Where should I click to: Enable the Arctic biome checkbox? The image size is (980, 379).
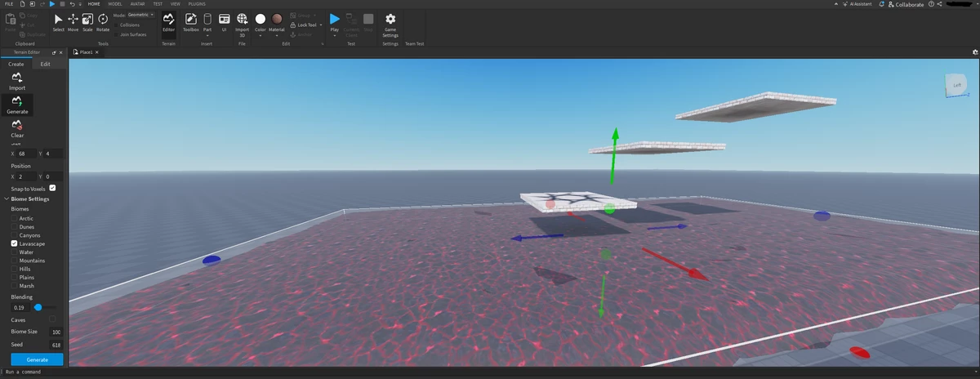(14, 218)
